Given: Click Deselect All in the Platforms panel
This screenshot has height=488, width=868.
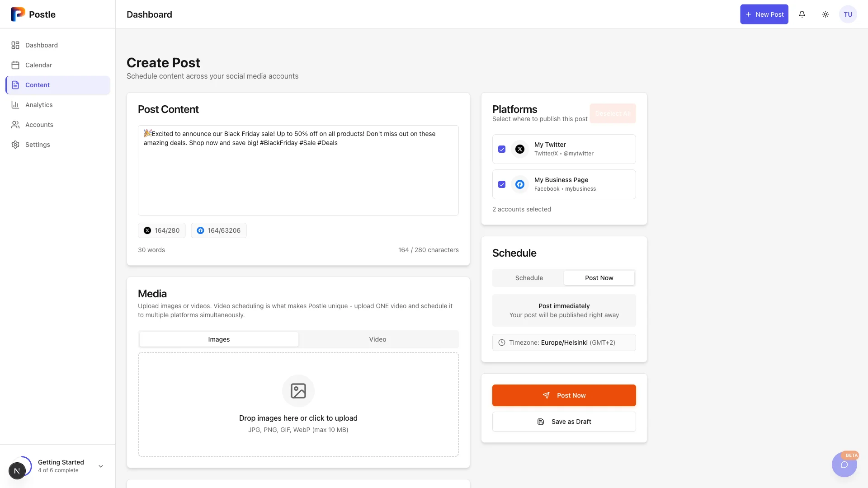Looking at the screenshot, I should point(613,113).
